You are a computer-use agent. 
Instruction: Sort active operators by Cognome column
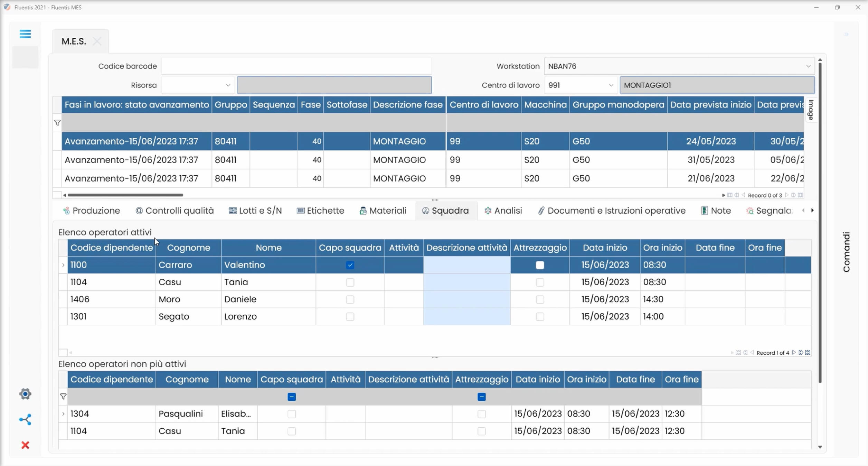(189, 248)
